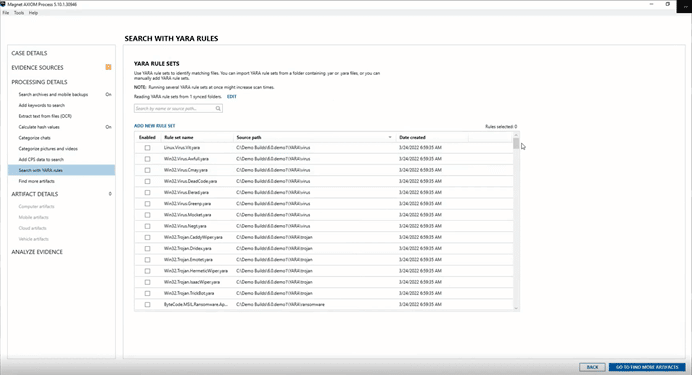This screenshot has width=692, height=375.
Task: Check the Win32.Trojan.HermeticWiper.yara box
Action: pos(147,271)
